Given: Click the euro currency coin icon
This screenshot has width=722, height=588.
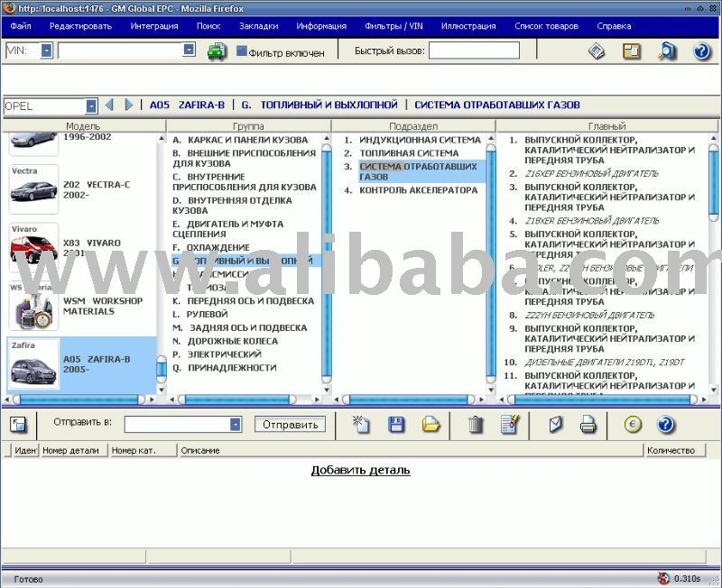Looking at the screenshot, I should pyautogui.click(x=633, y=424).
